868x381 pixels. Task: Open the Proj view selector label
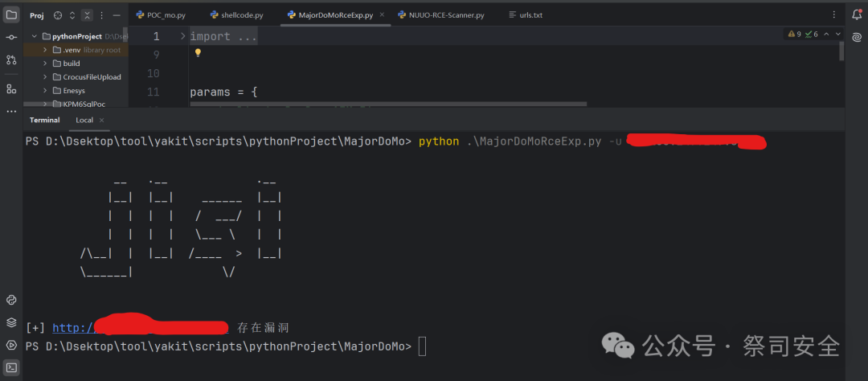tap(36, 15)
